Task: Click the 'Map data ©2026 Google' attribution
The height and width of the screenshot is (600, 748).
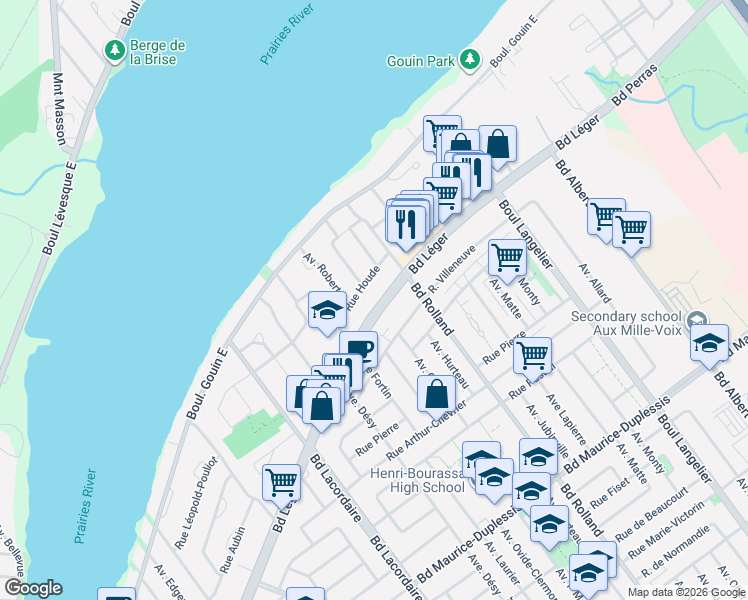Action: pos(687,592)
